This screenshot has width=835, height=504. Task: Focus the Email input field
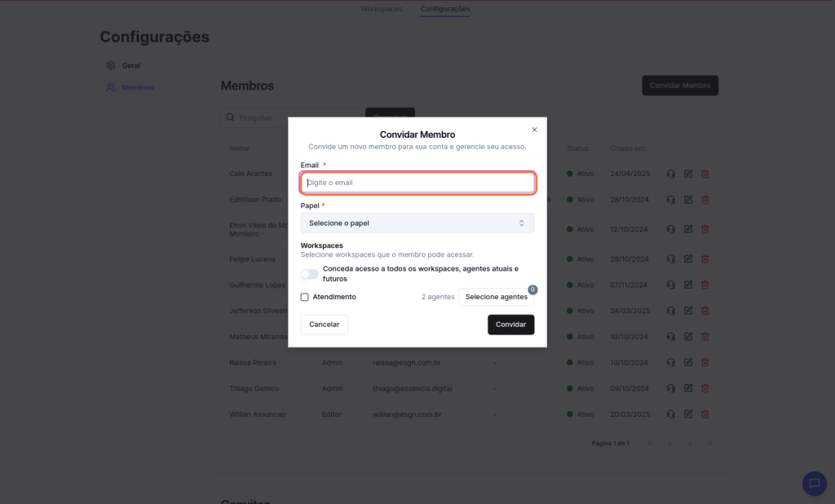(417, 183)
